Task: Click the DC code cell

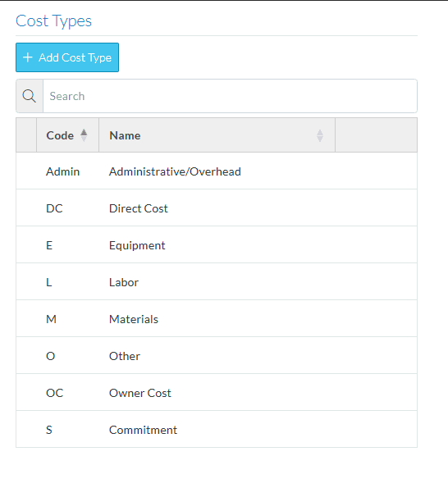Action: (54, 208)
